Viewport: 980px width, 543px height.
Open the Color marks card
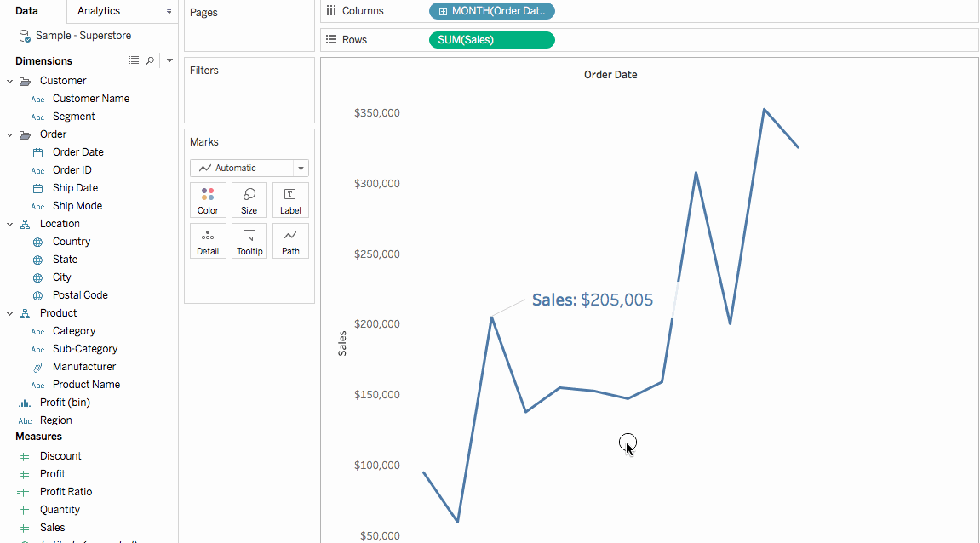click(x=208, y=200)
